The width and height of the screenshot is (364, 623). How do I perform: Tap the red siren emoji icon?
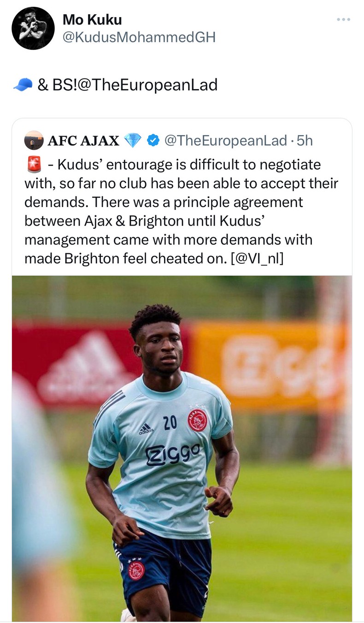[x=34, y=164]
